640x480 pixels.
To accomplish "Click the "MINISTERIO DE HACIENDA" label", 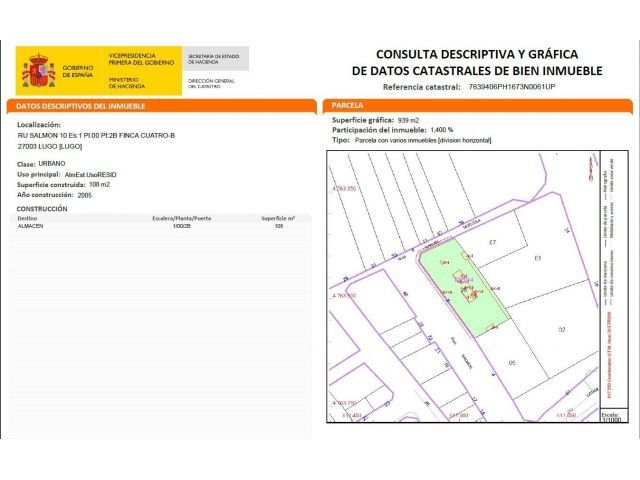I will [127, 83].
